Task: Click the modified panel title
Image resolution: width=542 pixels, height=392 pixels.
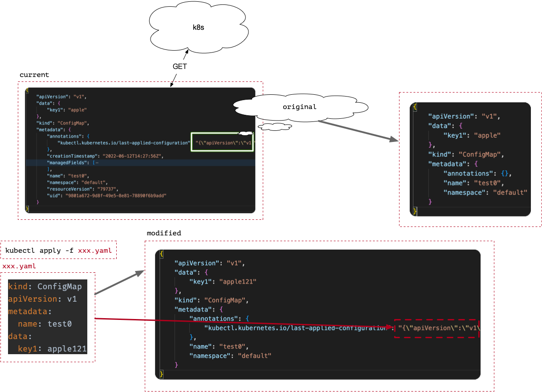Action: click(x=164, y=233)
